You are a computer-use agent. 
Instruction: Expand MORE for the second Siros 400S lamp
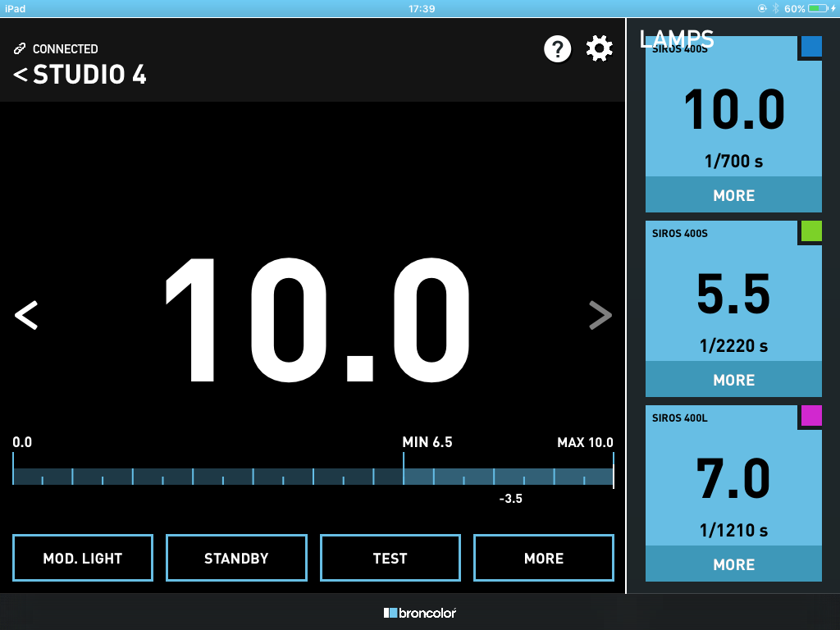coord(733,380)
